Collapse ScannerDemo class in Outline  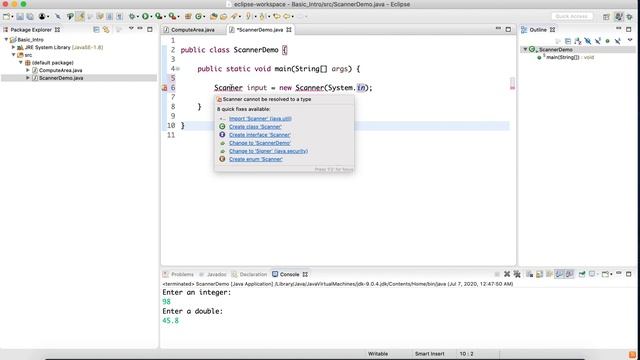tap(525, 49)
